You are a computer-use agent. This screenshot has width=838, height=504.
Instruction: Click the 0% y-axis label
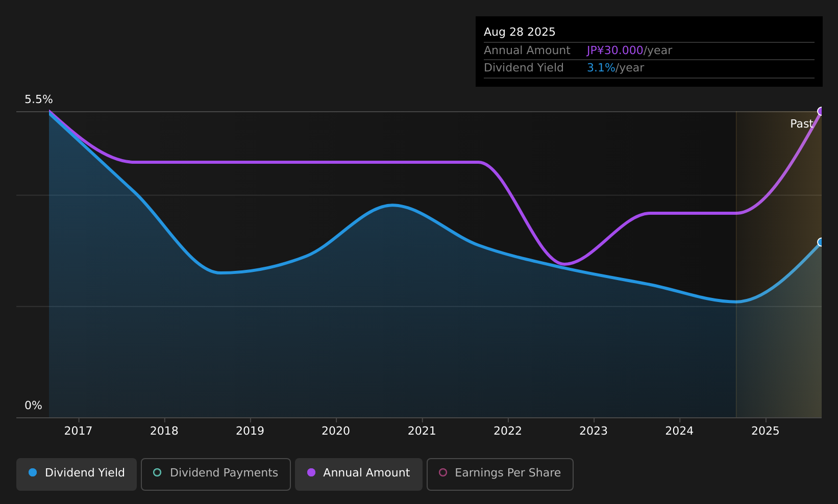(x=33, y=406)
